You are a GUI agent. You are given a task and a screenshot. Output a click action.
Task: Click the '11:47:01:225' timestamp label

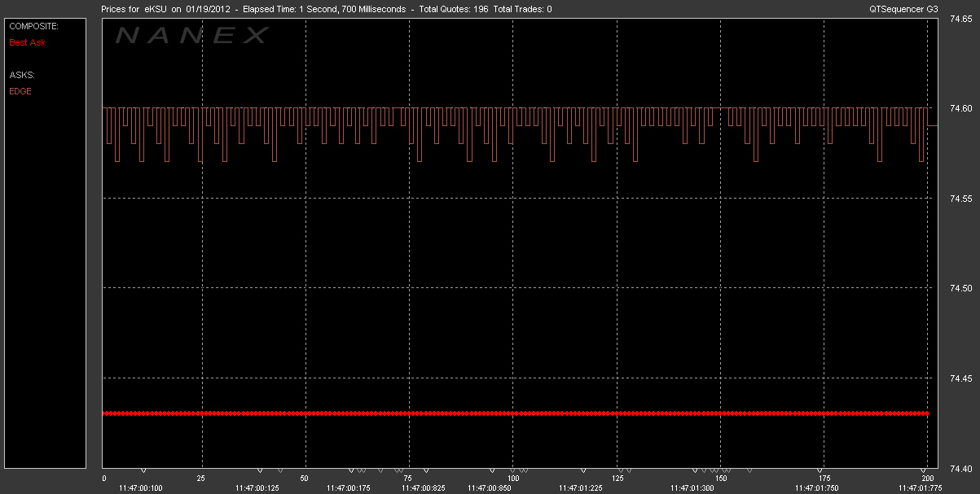581,488
